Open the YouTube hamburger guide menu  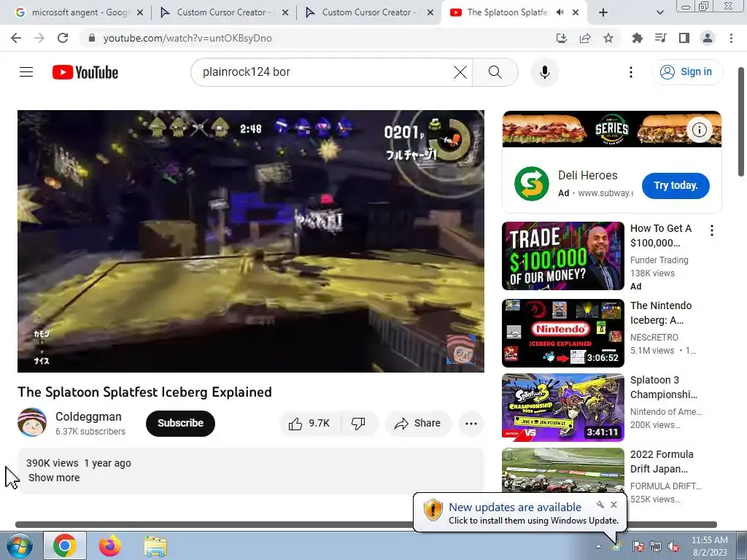tap(26, 72)
